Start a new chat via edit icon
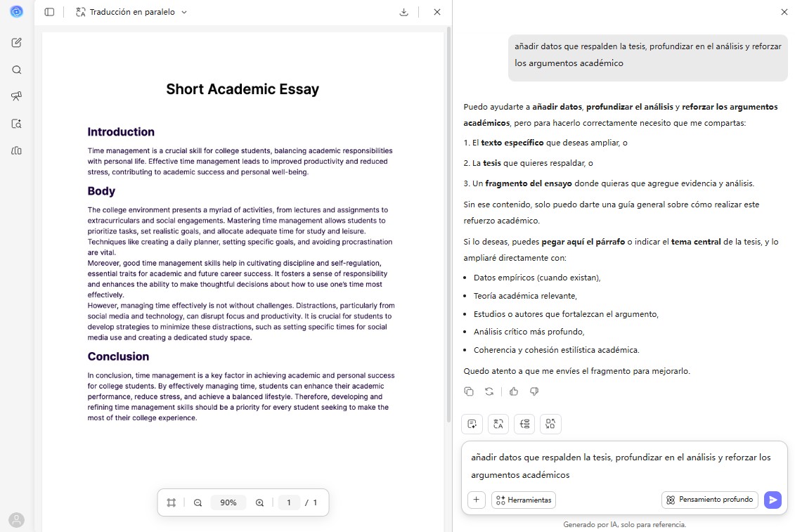The height and width of the screenshot is (532, 795). pos(16,43)
